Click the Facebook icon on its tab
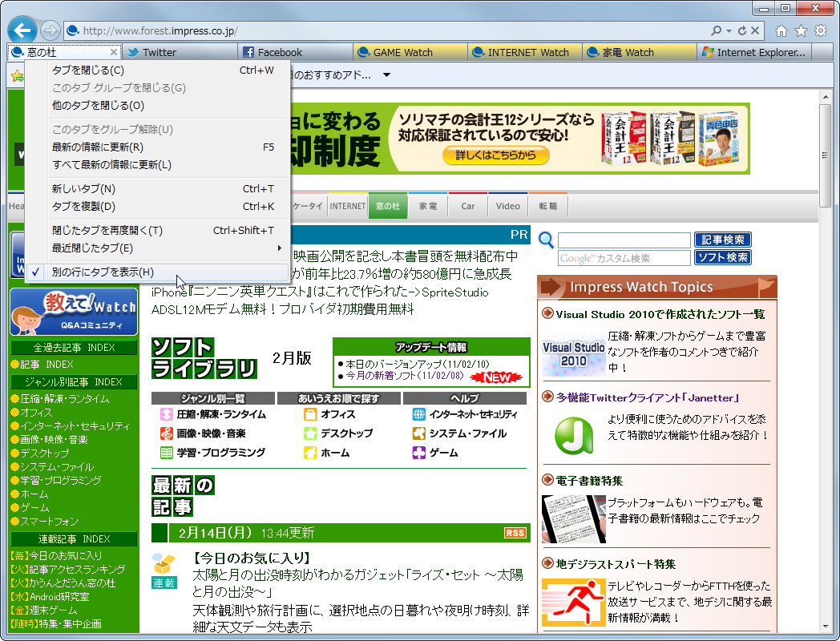 (x=250, y=51)
